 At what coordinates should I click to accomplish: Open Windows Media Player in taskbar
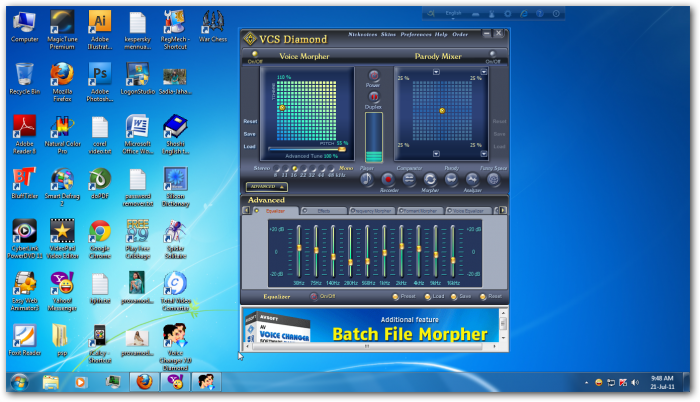(x=81, y=382)
